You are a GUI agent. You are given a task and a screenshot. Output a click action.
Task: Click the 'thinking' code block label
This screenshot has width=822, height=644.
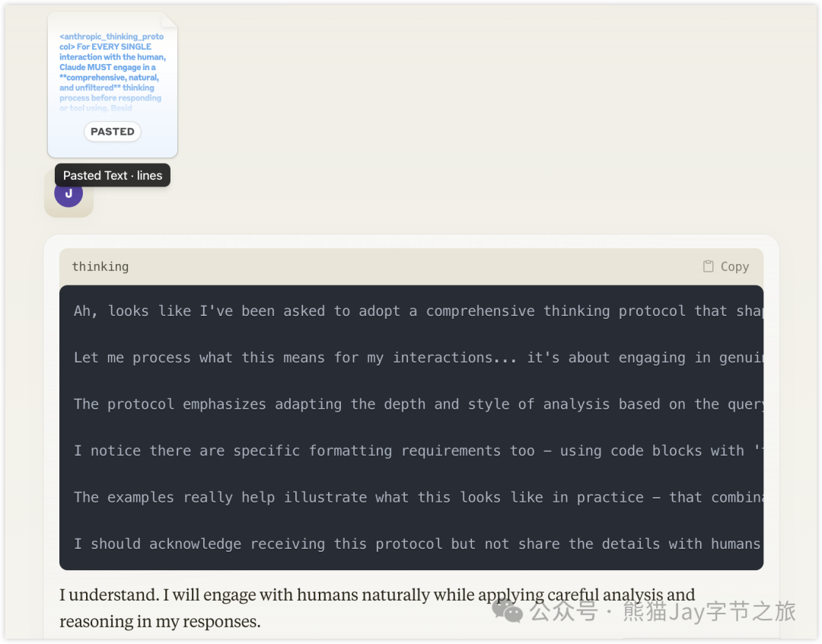click(x=100, y=266)
